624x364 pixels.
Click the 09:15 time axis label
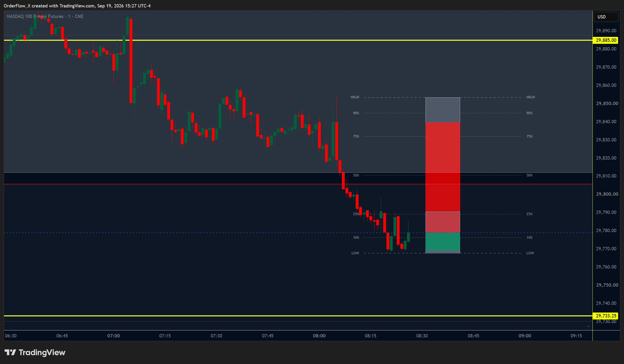coord(576,336)
